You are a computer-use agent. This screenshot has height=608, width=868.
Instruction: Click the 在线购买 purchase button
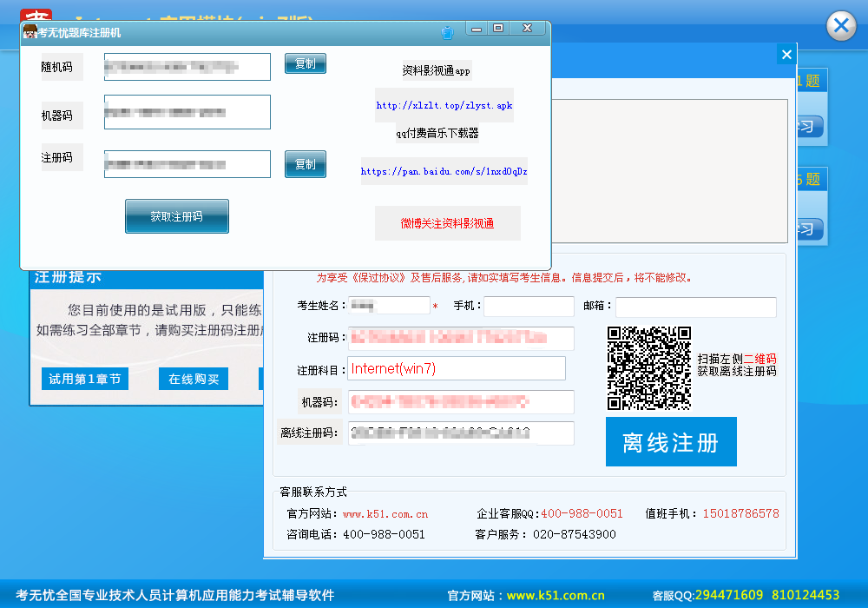(x=193, y=379)
